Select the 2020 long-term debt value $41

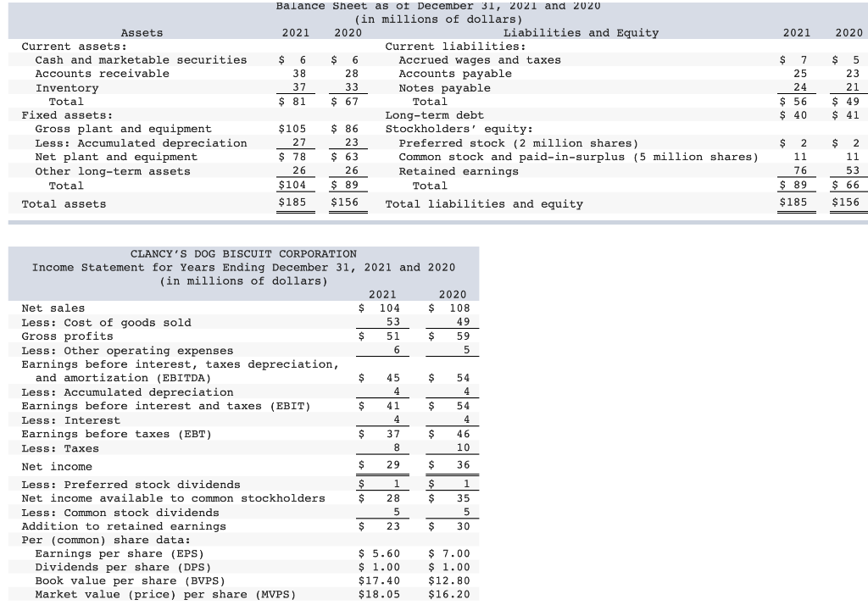point(846,115)
